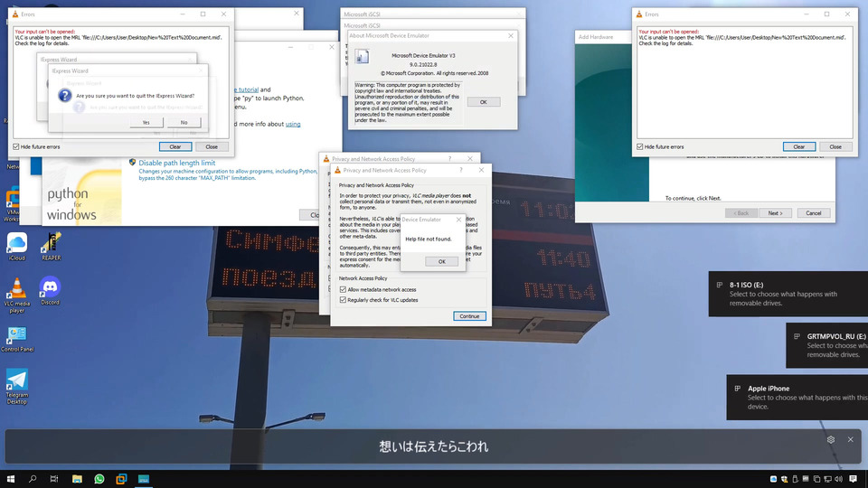Open File Explorer from the taskbar
Viewport: 868px width, 488px height.
pos(77,479)
